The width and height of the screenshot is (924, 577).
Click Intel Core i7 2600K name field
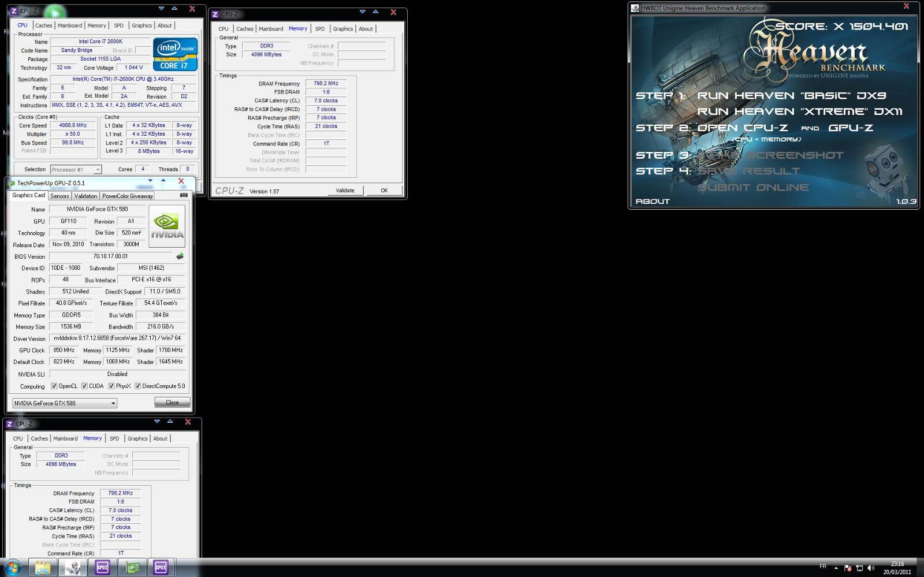click(100, 42)
